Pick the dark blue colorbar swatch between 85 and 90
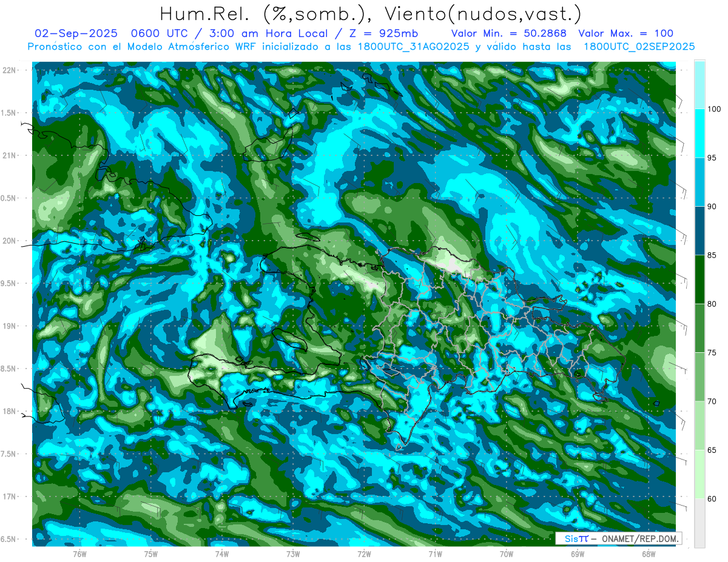The image size is (728, 562). point(699,231)
